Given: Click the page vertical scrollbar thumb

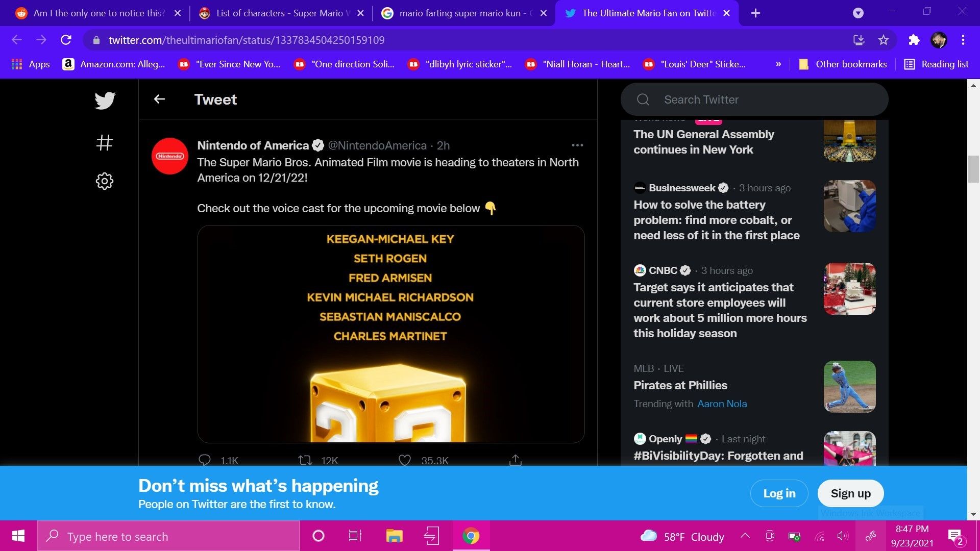Looking at the screenshot, I should coord(973,169).
